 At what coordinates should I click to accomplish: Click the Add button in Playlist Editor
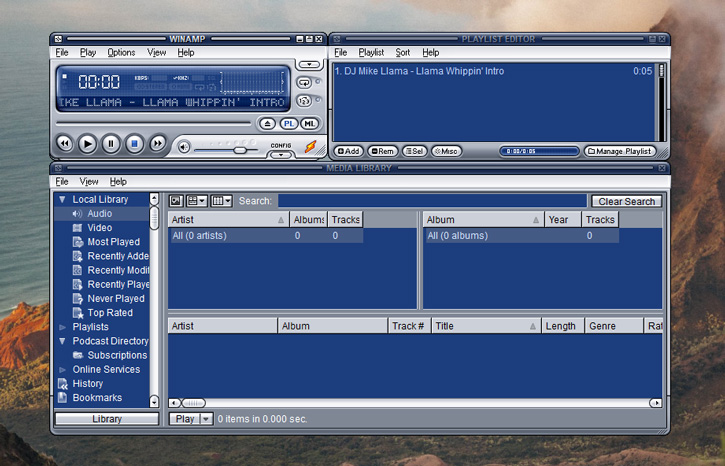[x=348, y=151]
